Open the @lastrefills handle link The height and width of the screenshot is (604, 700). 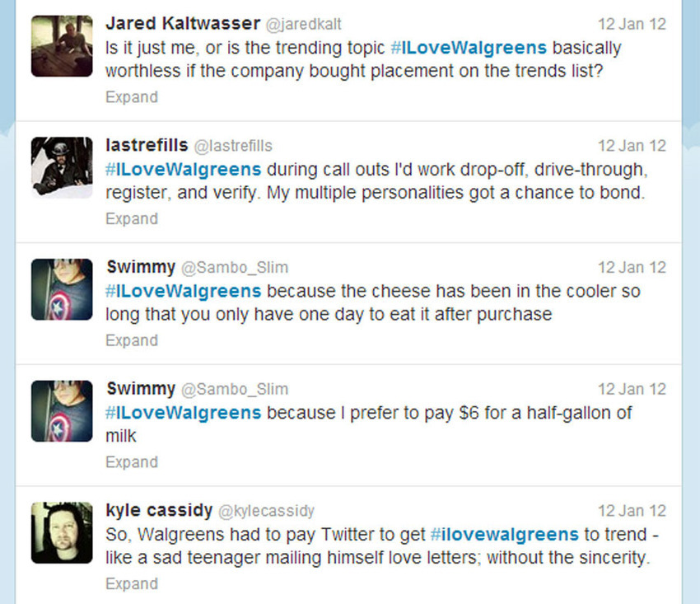[233, 146]
